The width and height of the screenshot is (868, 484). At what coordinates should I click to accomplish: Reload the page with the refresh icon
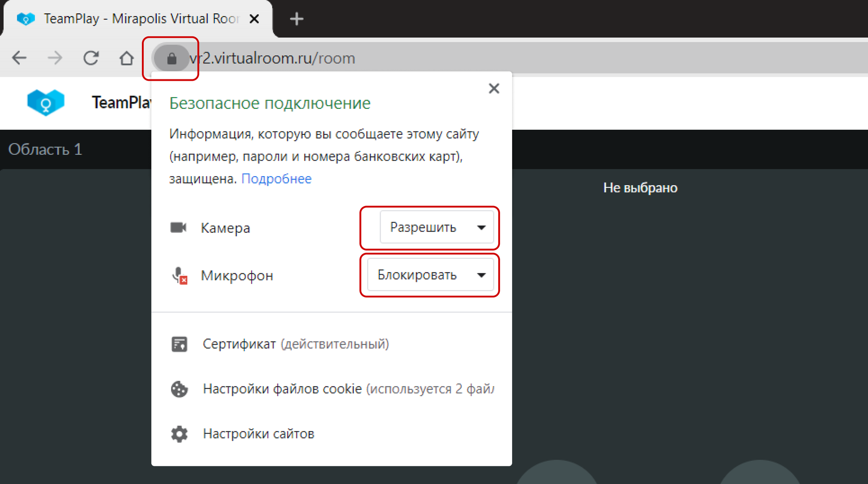(x=91, y=58)
